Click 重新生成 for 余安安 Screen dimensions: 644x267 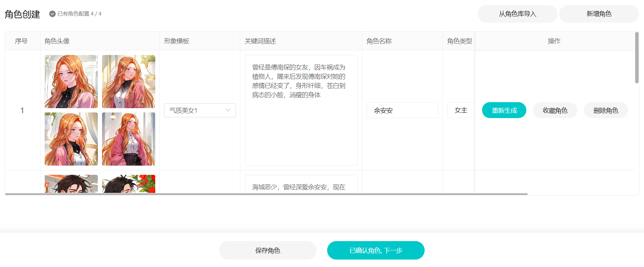[x=504, y=110]
